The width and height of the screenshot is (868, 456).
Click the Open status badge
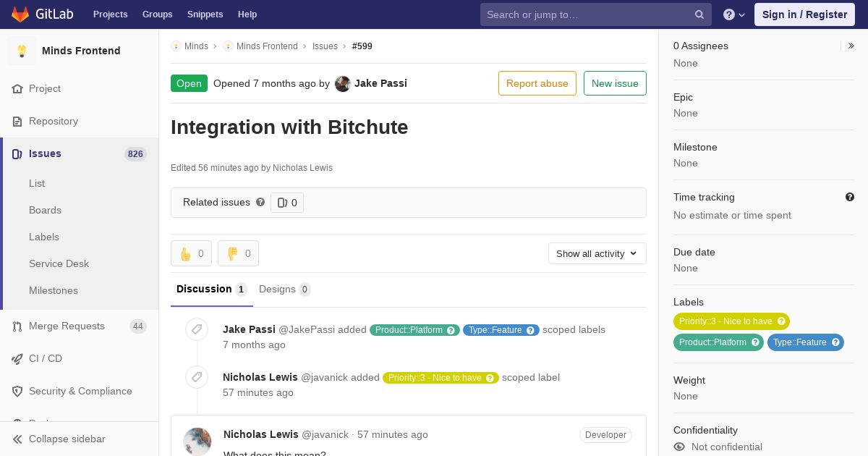click(x=189, y=83)
